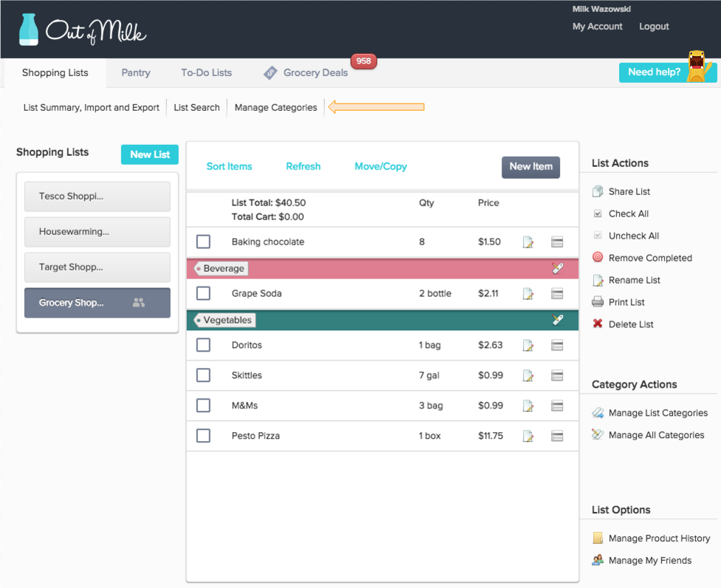Edit the Pesto Pizza item icon

tap(528, 436)
